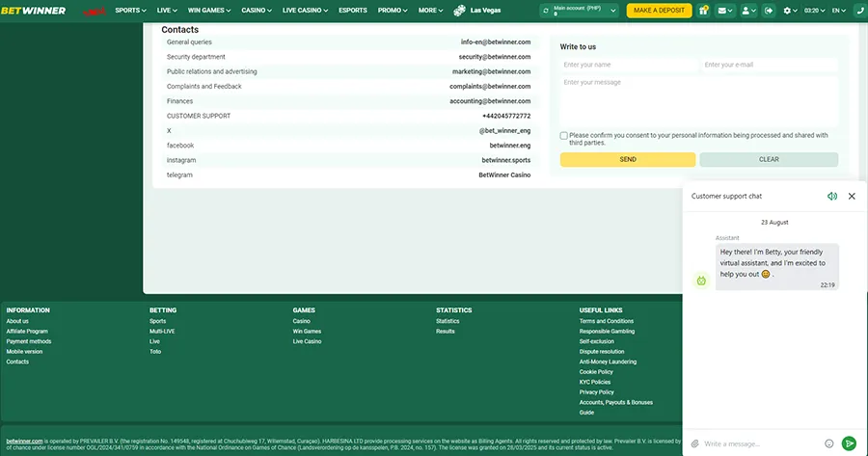Open the BetWinner Casino telegram link
This screenshot has width=868, height=456.
pyautogui.click(x=504, y=174)
